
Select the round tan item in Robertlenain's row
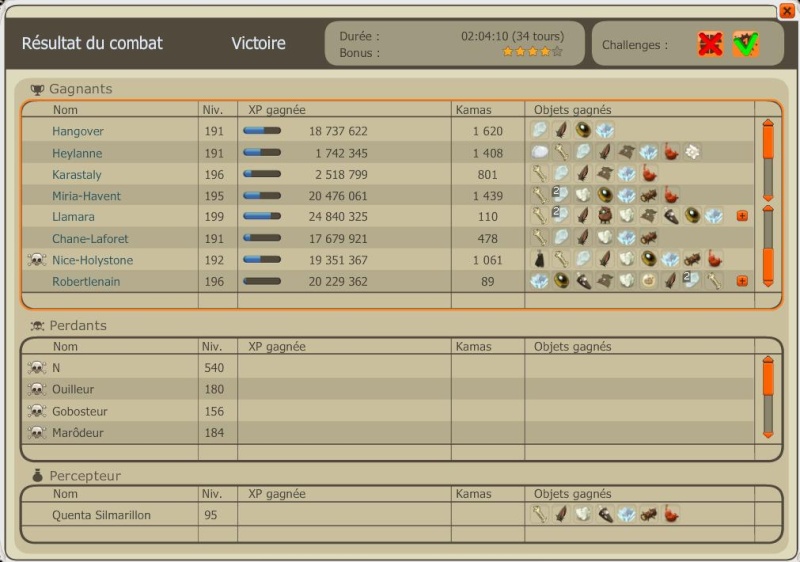tap(648, 280)
